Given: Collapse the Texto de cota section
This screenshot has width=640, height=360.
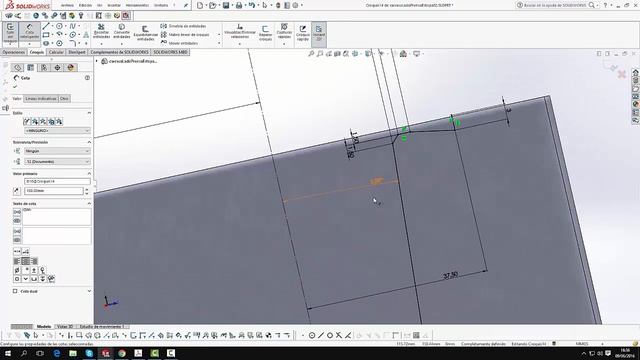Looking at the screenshot, I should (x=89, y=203).
